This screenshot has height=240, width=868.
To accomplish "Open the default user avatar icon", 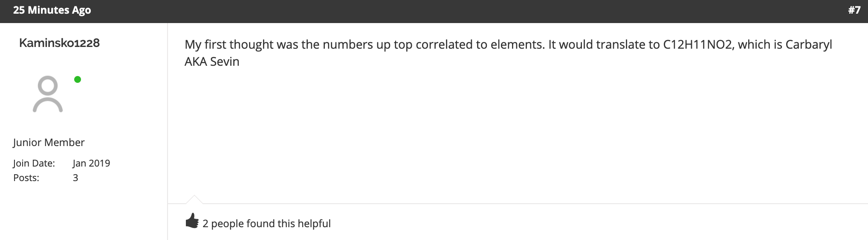I will coord(48,94).
